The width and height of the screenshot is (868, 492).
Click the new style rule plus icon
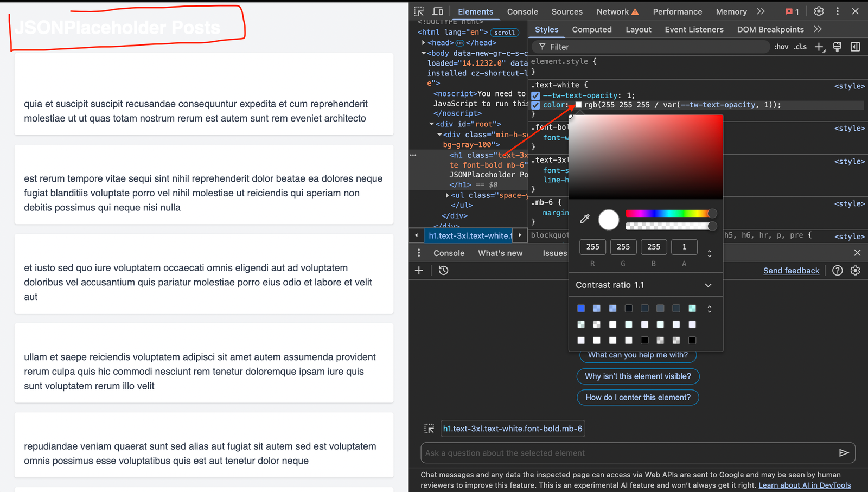(820, 47)
